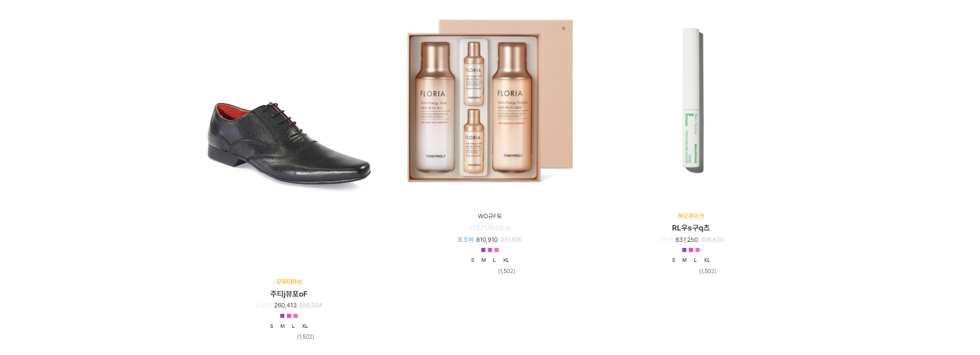
Task: Open the 표조며 label beside price 810,910
Action: pos(465,240)
